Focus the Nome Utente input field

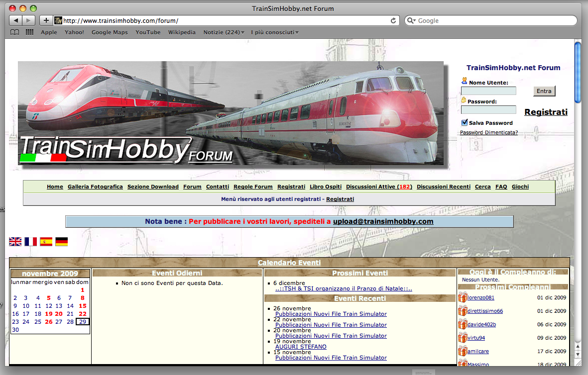click(488, 91)
